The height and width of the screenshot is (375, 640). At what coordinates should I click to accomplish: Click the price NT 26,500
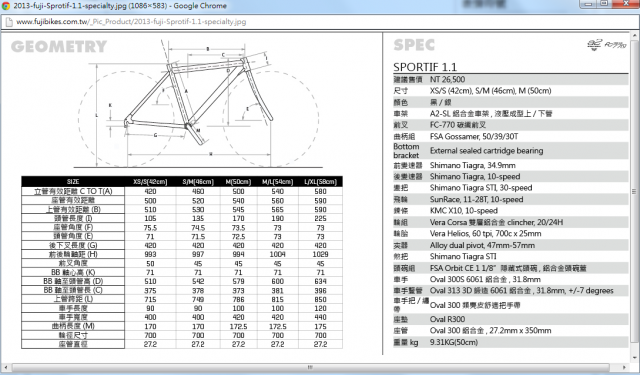[x=447, y=80]
